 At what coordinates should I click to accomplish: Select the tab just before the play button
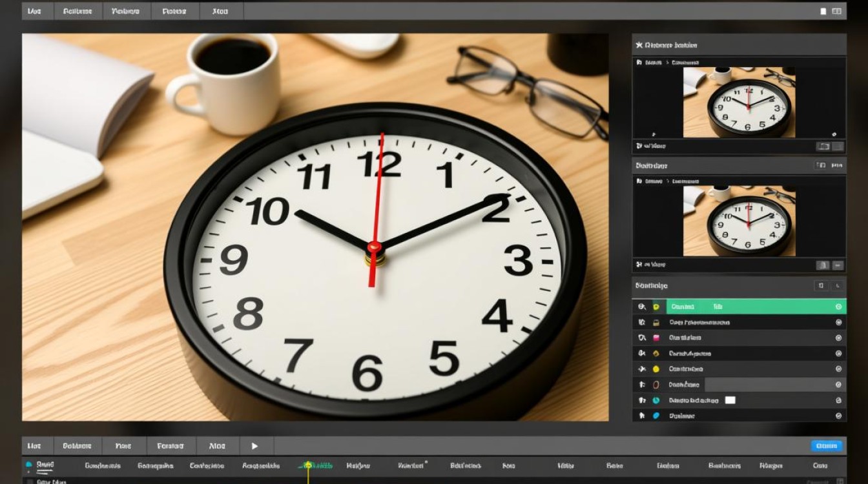point(217,446)
